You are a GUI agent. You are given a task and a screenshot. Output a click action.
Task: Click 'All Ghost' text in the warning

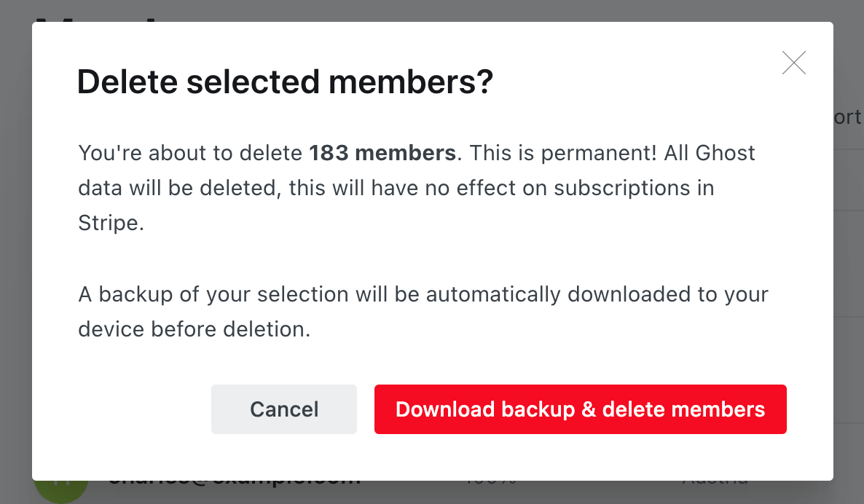pos(709,152)
